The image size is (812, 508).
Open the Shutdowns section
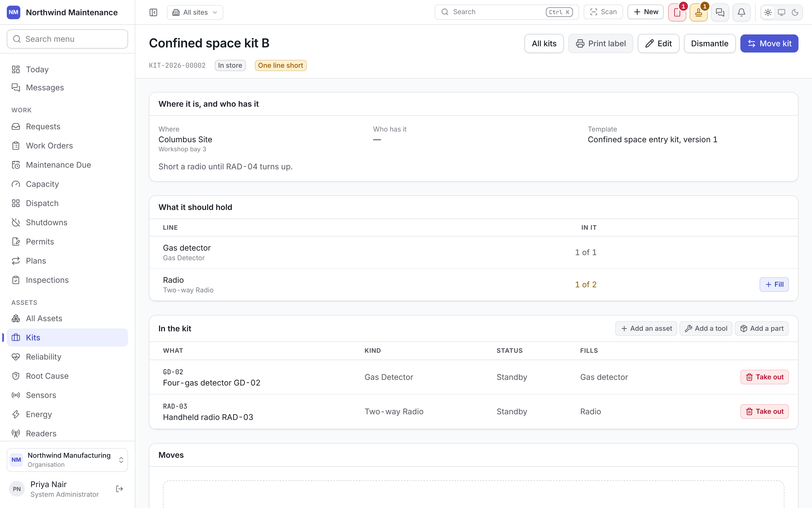tap(67, 222)
